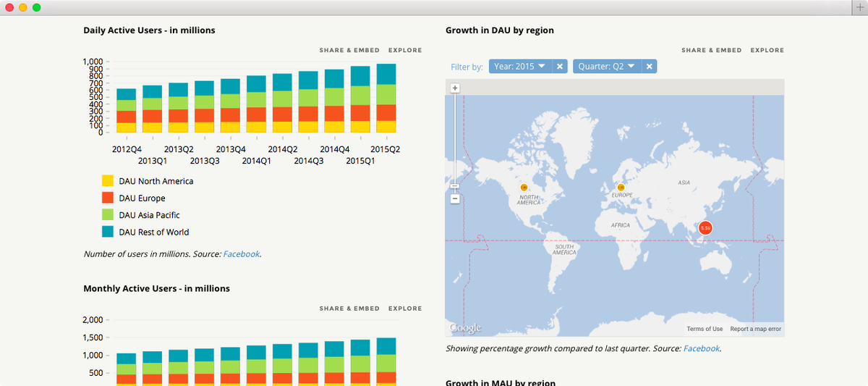The image size is (868, 386).
Task: Select the DAU Asia Pacific legend label
Action: click(x=149, y=215)
